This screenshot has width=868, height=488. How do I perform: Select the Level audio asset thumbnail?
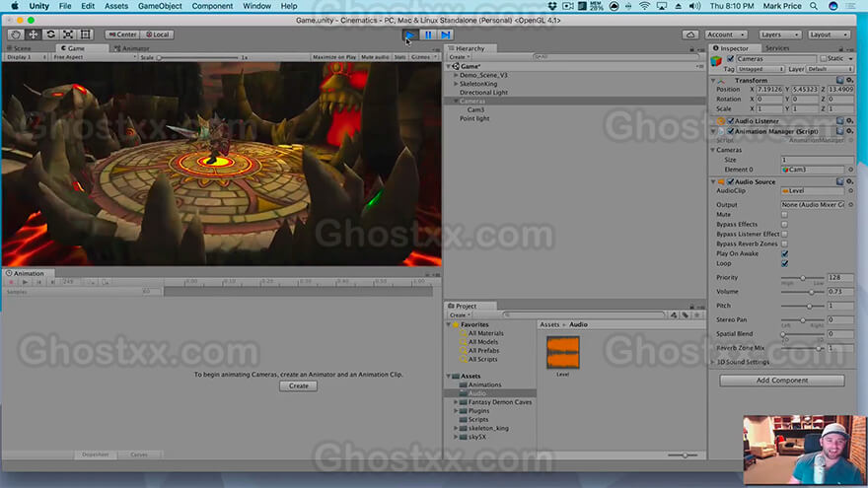tap(562, 353)
